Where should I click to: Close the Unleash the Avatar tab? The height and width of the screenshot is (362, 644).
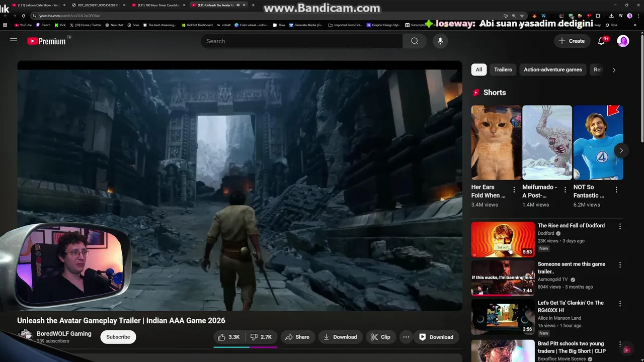tap(245, 5)
